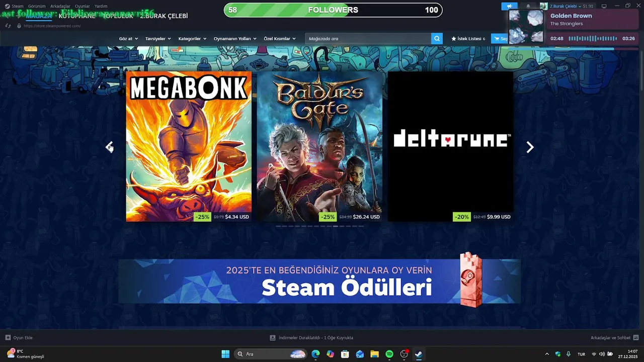Show previous carousel games with left arrow

click(x=109, y=147)
